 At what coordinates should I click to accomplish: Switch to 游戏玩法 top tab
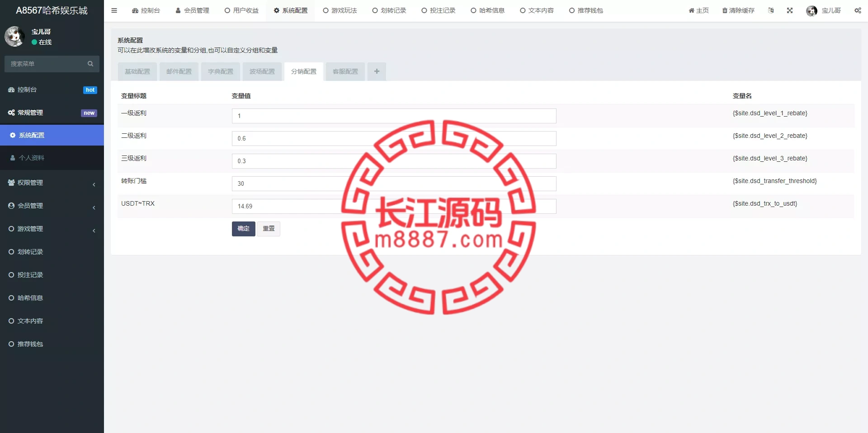pyautogui.click(x=340, y=10)
